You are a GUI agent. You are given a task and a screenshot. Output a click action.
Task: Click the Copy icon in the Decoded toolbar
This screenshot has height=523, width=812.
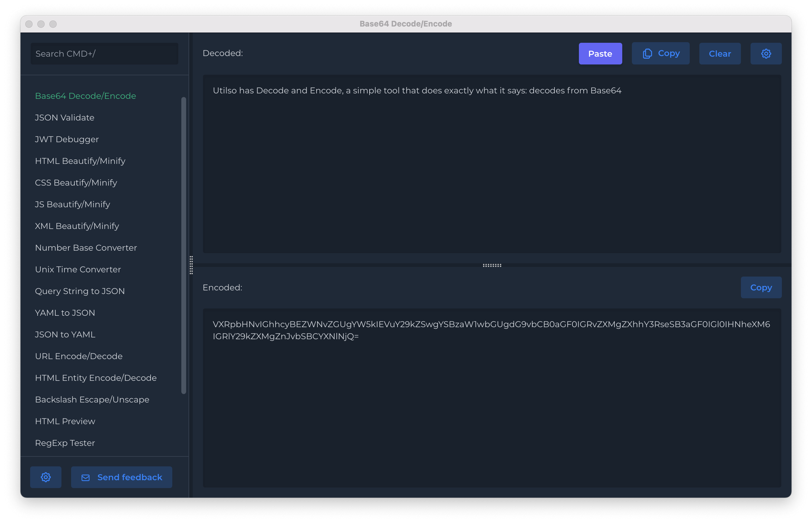pos(648,53)
